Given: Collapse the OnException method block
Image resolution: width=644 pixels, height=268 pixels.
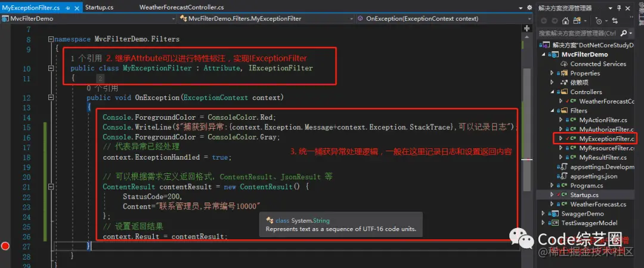Looking at the screenshot, I should [51, 98].
